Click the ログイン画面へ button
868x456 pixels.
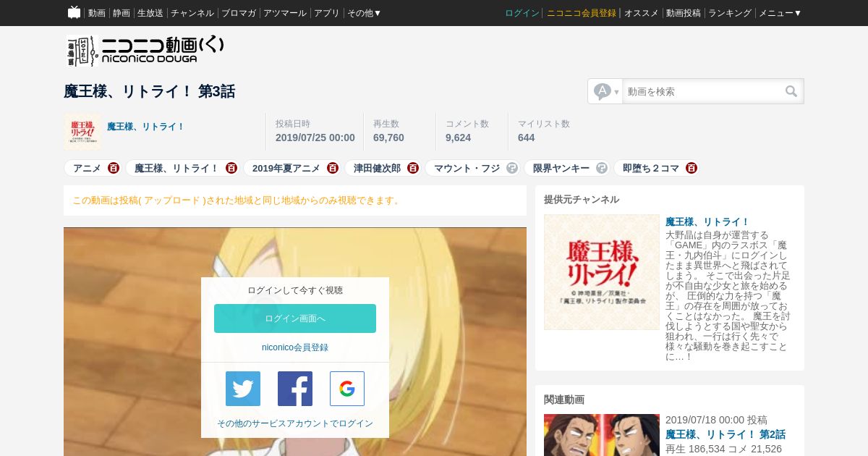coord(295,318)
